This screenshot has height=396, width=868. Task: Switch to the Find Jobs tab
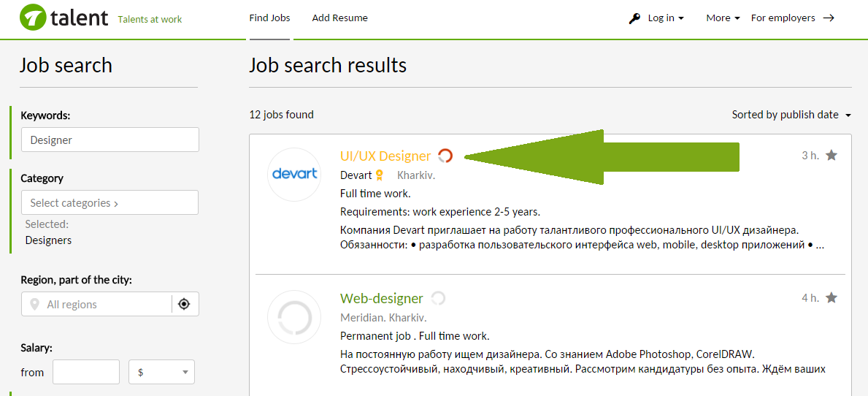[x=269, y=18]
